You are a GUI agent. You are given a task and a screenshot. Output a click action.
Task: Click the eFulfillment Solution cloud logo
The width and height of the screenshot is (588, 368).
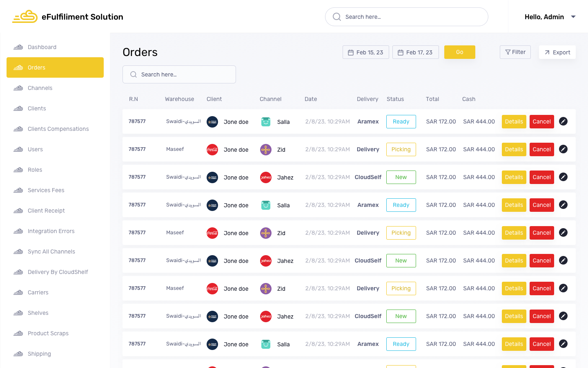25,17
